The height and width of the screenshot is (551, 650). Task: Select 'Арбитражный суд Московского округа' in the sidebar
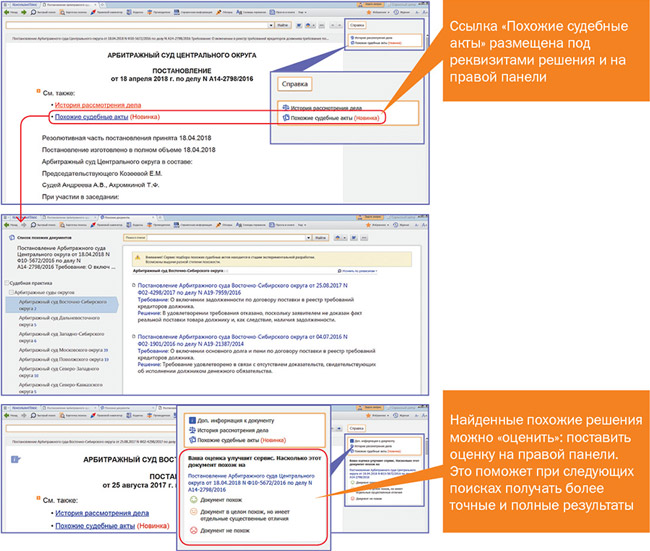[x=63, y=350]
